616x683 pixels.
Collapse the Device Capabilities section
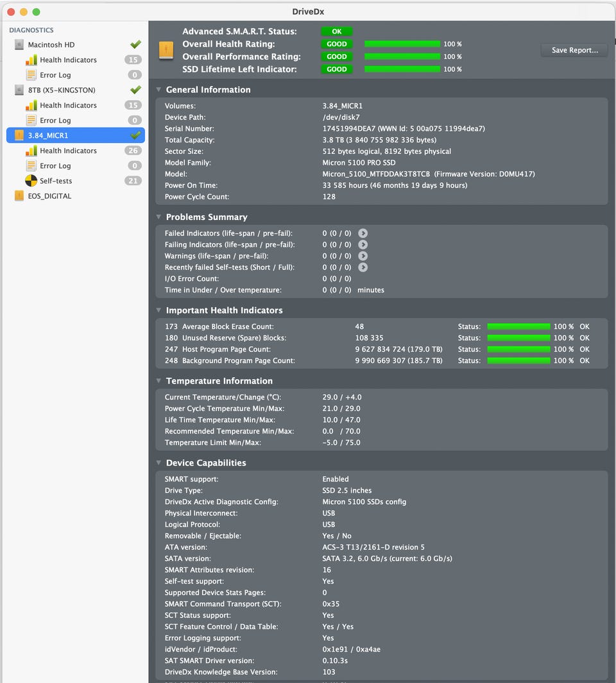click(158, 462)
